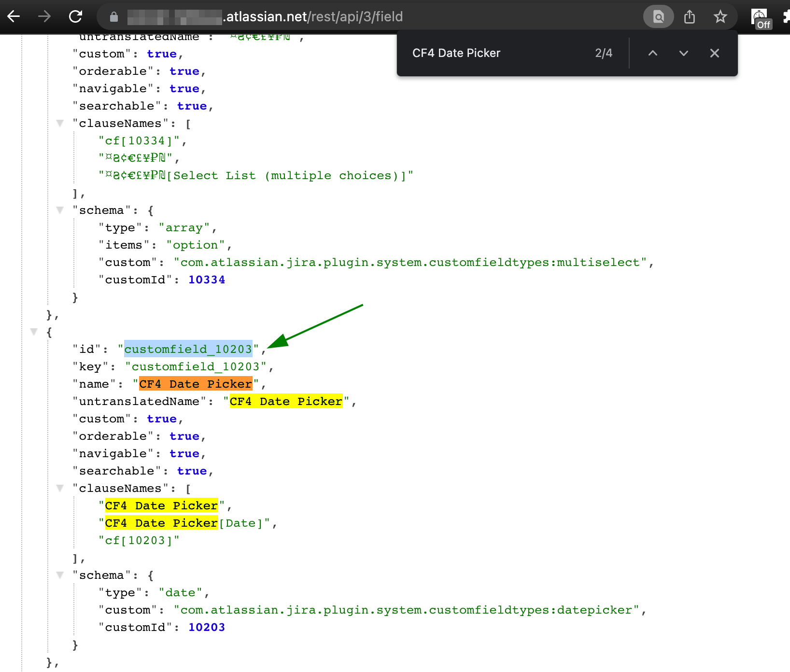This screenshot has height=672, width=790.
Task: Collapse the customfield_10203 object
Action: click(x=34, y=332)
